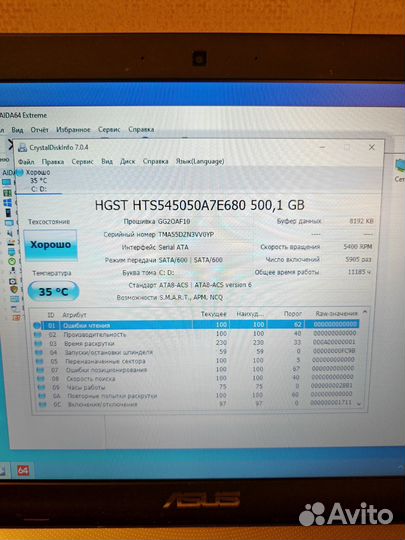
Task: Select the Хорошо 35 °C C: D: disk tab
Action: (39, 181)
